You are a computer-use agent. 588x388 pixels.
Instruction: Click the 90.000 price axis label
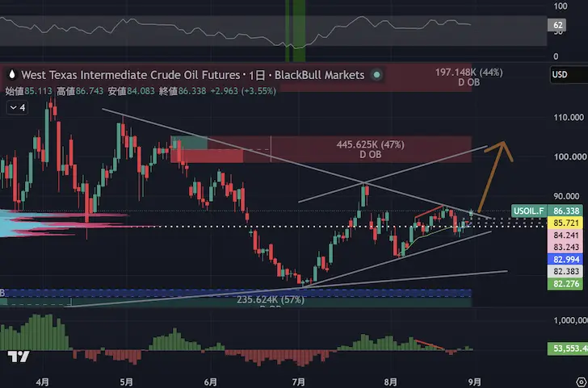pyautogui.click(x=566, y=196)
